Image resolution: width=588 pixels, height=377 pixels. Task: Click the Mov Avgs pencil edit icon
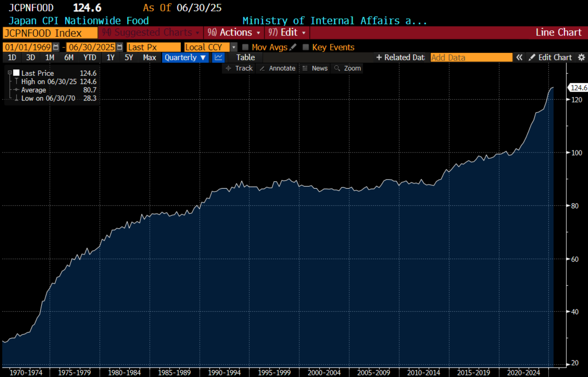pos(293,47)
